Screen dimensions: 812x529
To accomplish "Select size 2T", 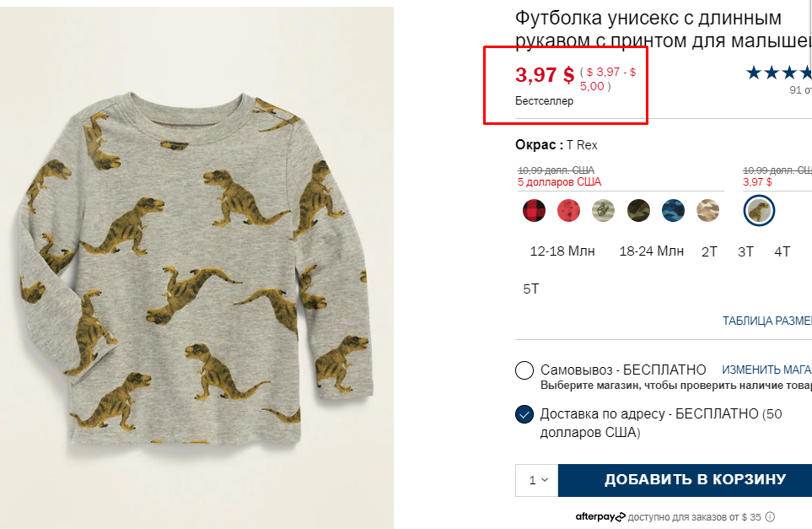I will (709, 251).
